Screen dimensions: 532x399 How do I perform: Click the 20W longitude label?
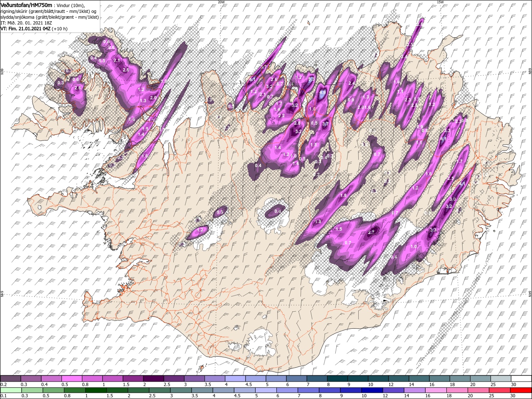[221, 2]
